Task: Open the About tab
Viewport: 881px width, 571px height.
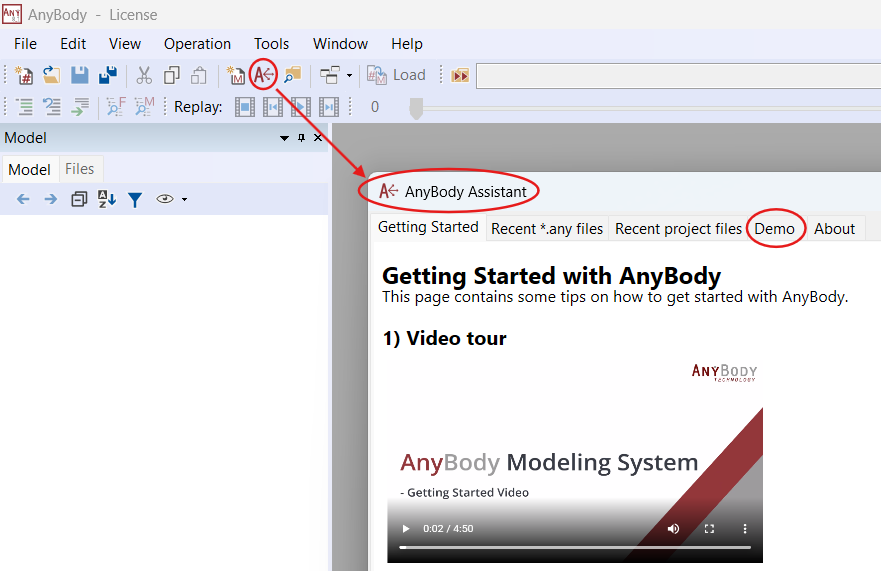Action: tap(834, 229)
